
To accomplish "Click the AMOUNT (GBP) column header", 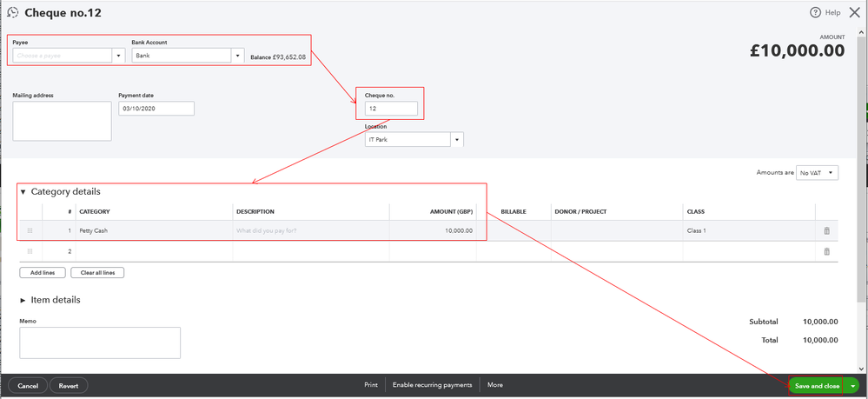I will [x=451, y=212].
